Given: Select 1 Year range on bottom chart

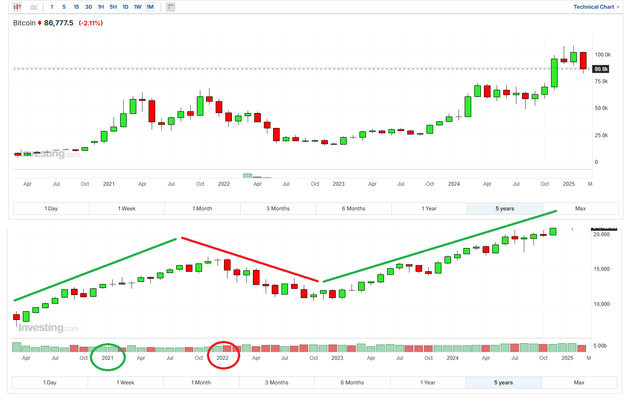Looking at the screenshot, I should [x=428, y=383].
